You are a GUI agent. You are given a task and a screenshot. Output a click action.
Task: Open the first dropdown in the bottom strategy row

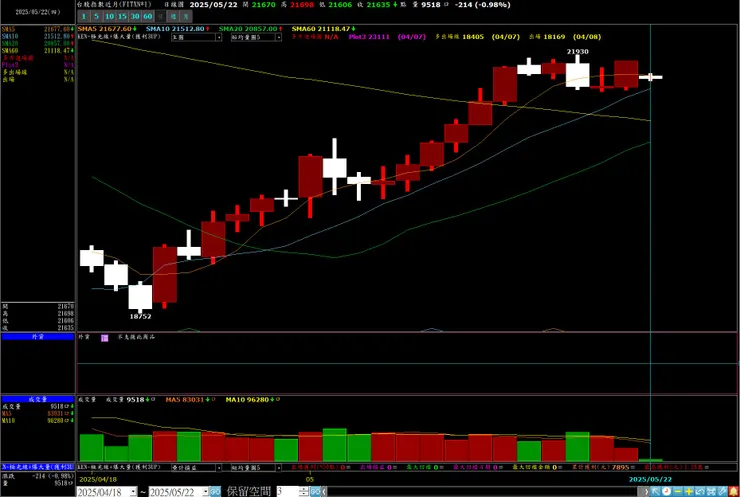pos(197,467)
